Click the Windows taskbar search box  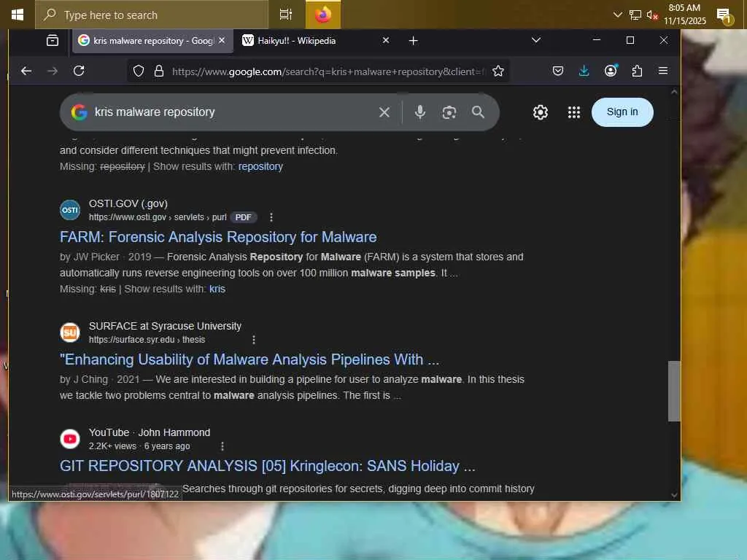coord(152,15)
